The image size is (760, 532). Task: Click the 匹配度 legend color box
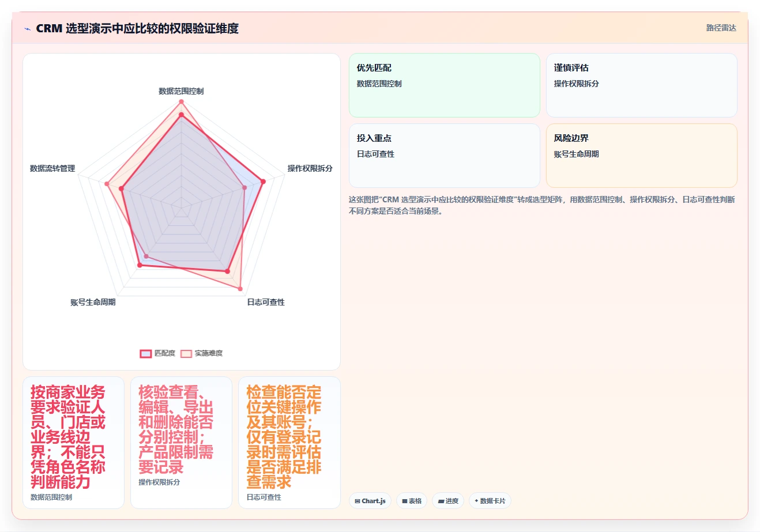[146, 353]
